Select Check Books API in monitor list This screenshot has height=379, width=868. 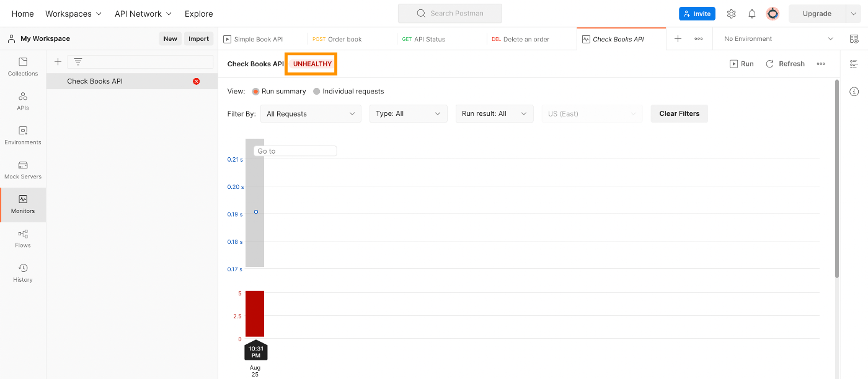pyautogui.click(x=132, y=81)
